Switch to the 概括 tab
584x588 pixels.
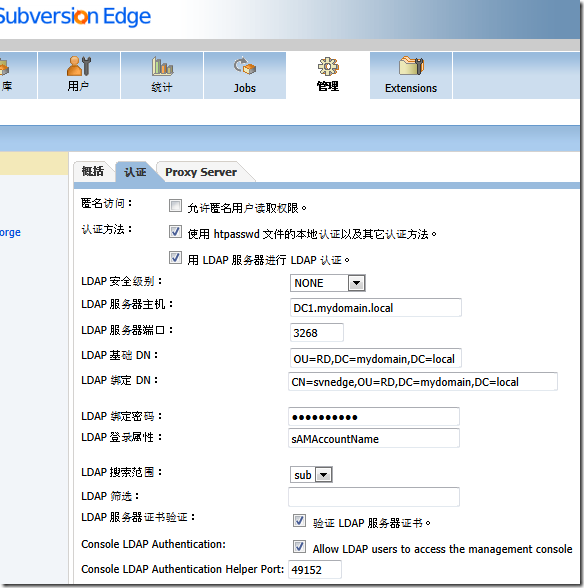93,172
